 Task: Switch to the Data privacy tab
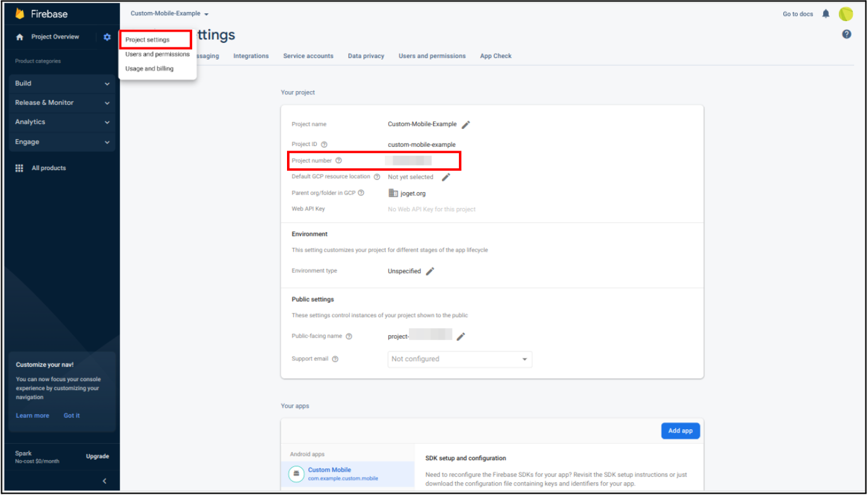click(366, 56)
